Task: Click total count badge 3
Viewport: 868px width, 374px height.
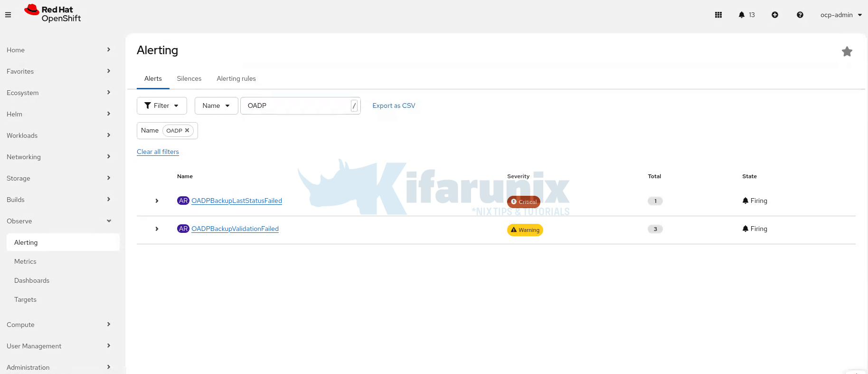Action: click(655, 229)
